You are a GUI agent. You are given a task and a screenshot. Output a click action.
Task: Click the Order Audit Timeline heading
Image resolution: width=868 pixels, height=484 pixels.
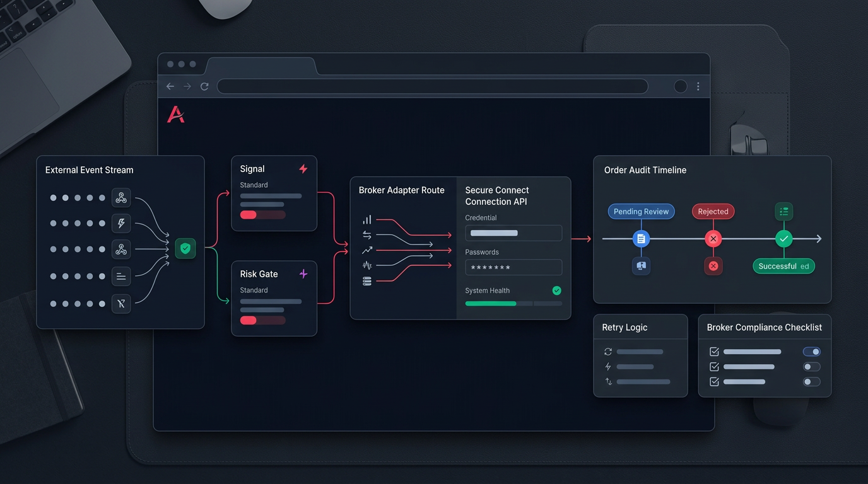[645, 170]
